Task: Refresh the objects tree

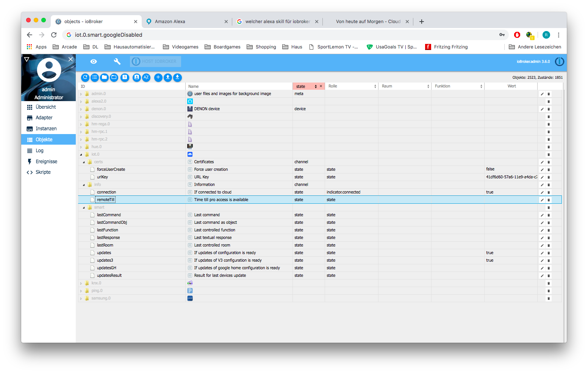Action: (x=85, y=77)
